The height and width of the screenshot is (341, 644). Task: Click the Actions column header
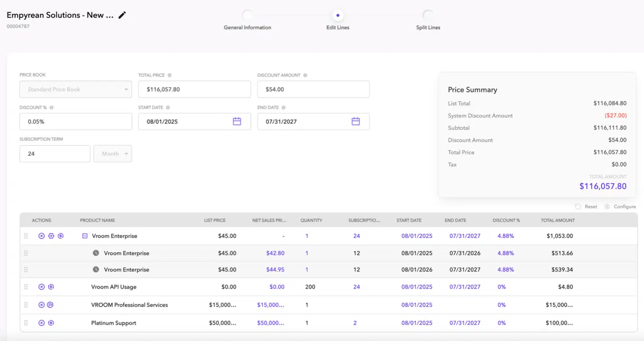41,220
